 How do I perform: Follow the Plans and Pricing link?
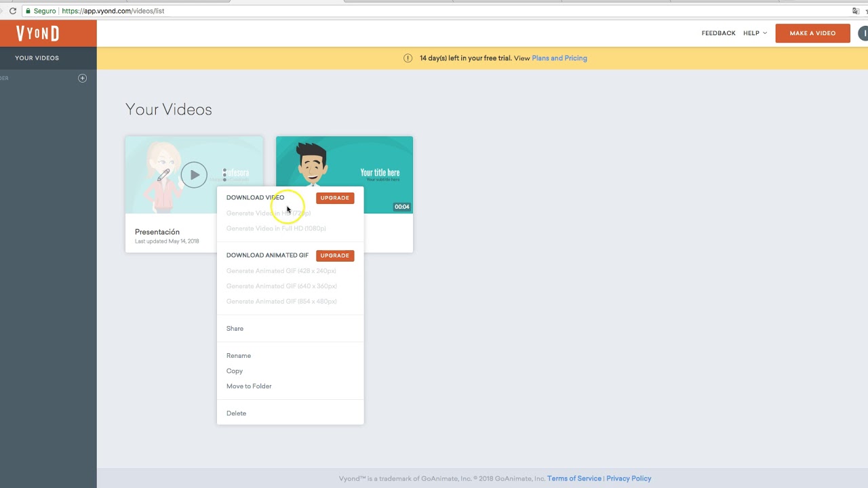coord(559,58)
